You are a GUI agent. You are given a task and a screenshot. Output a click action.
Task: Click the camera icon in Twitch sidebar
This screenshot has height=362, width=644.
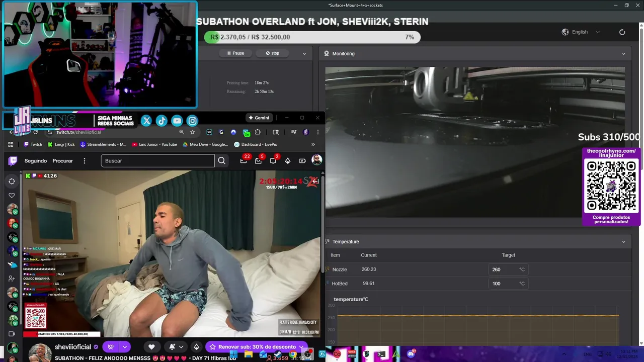(x=12, y=334)
